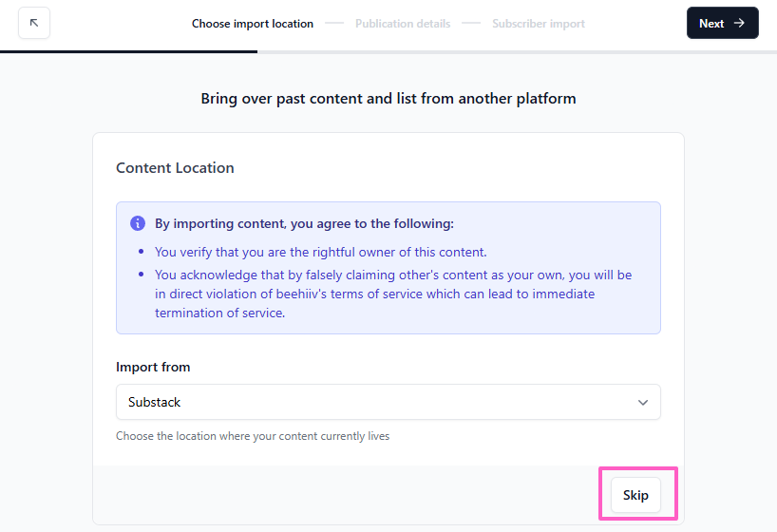Click the connector line before Subscriber import
Image resolution: width=777 pixels, height=532 pixels.
tap(471, 24)
